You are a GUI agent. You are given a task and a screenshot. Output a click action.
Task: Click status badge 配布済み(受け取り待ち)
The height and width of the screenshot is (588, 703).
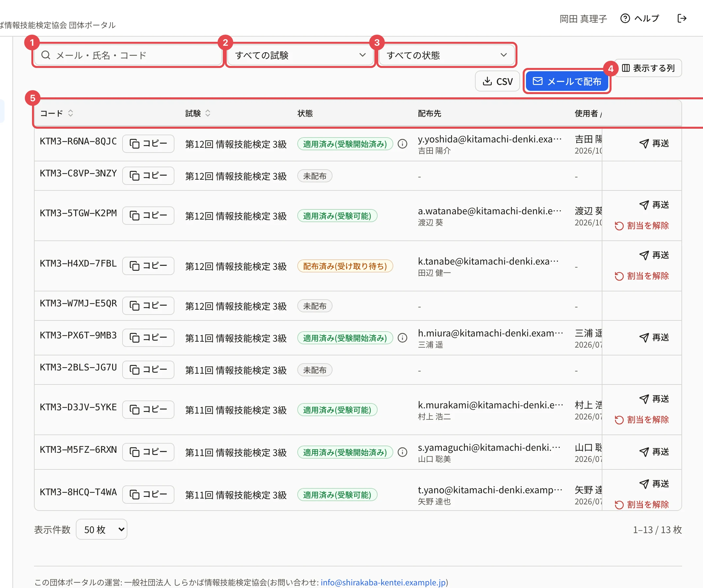345,266
